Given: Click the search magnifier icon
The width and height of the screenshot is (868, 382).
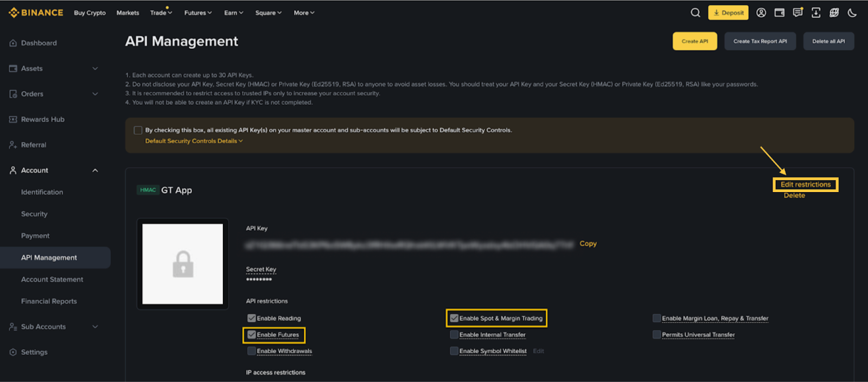Looking at the screenshot, I should point(695,12).
